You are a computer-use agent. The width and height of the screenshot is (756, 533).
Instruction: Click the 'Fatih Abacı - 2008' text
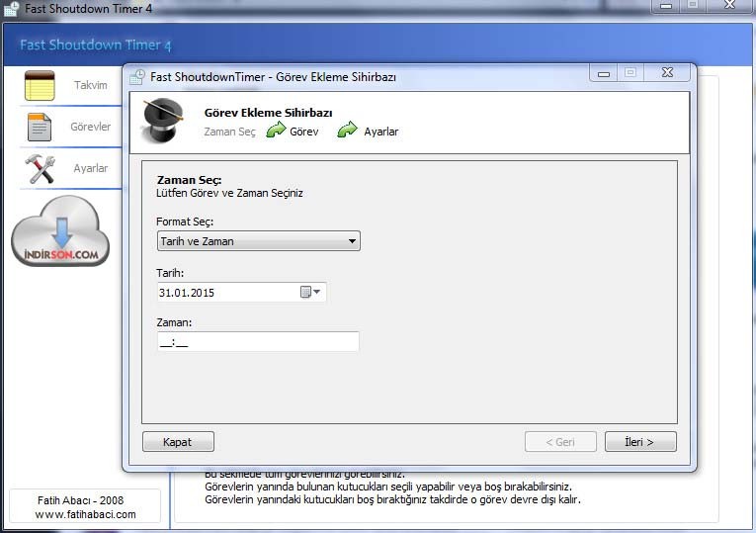(x=80, y=500)
